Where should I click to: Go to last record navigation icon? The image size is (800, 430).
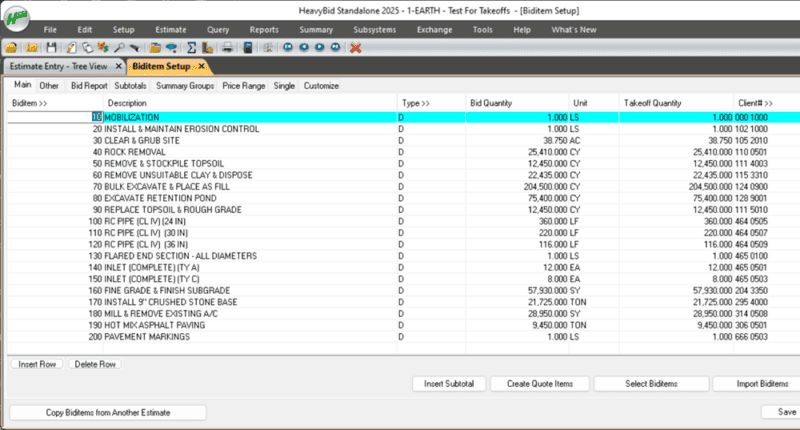click(x=335, y=47)
